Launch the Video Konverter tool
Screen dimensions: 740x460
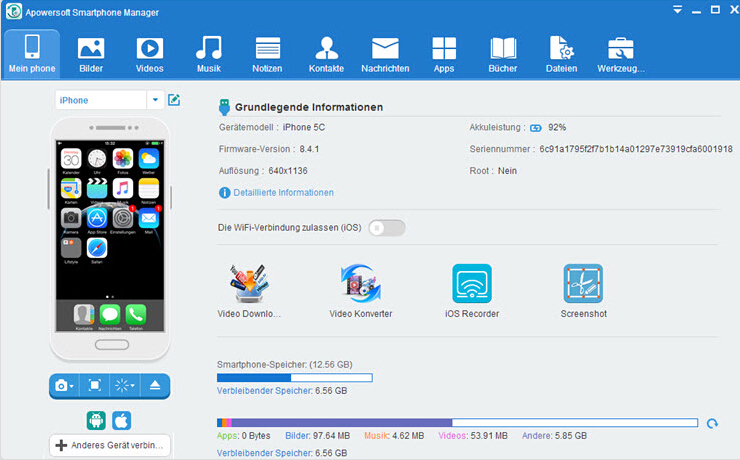click(x=361, y=292)
